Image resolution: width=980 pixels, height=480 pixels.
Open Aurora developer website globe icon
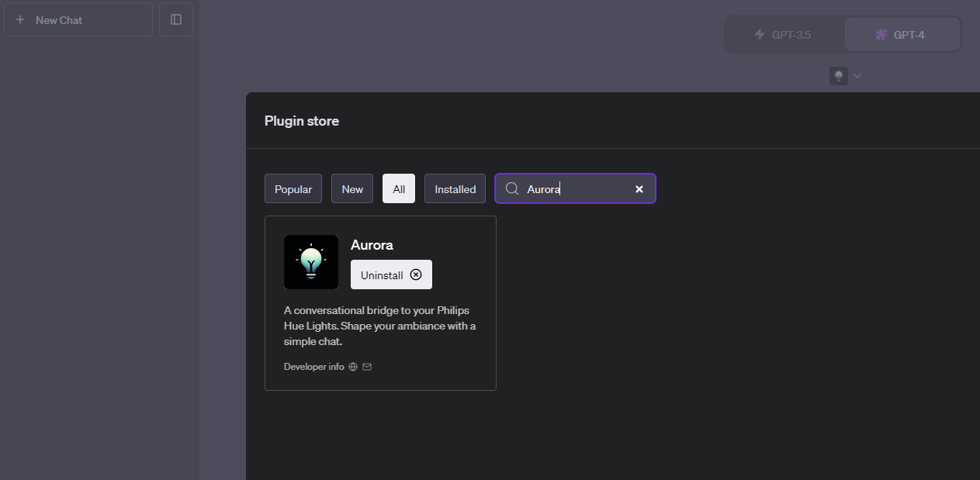353,367
